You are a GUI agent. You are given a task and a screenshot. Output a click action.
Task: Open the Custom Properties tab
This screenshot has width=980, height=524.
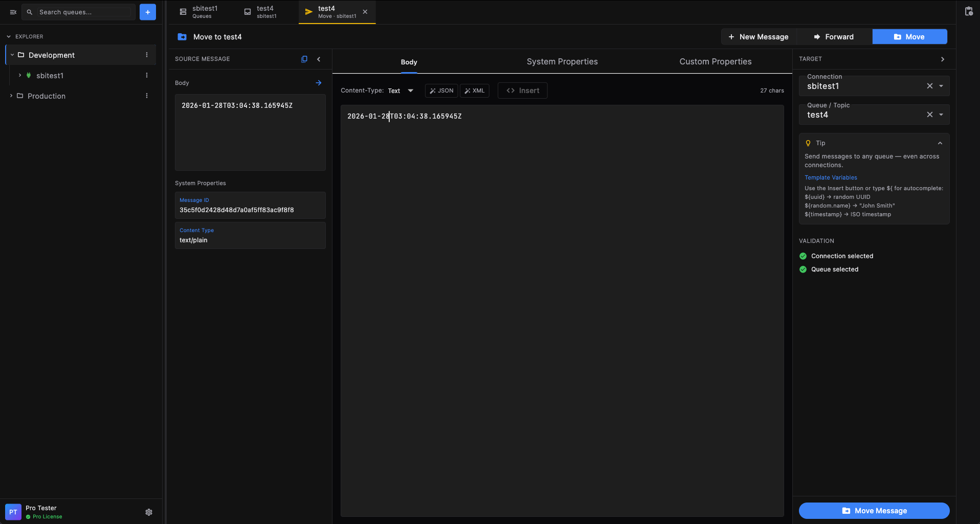715,61
